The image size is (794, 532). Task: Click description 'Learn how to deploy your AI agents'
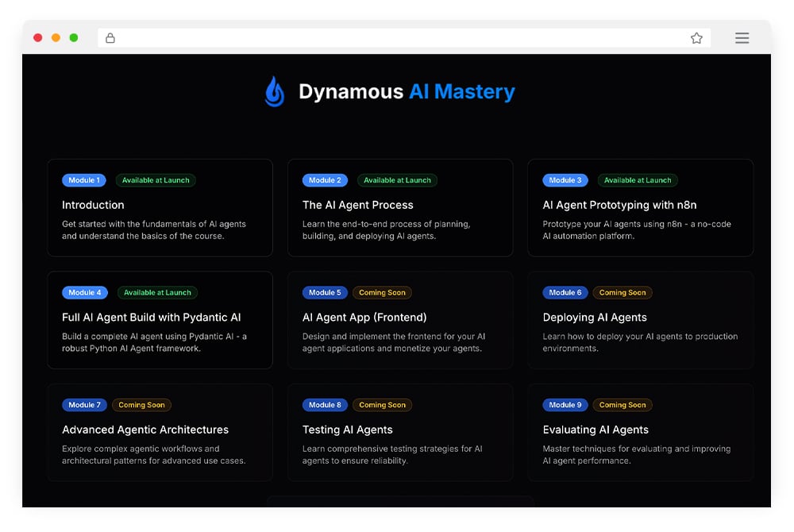[640, 342]
